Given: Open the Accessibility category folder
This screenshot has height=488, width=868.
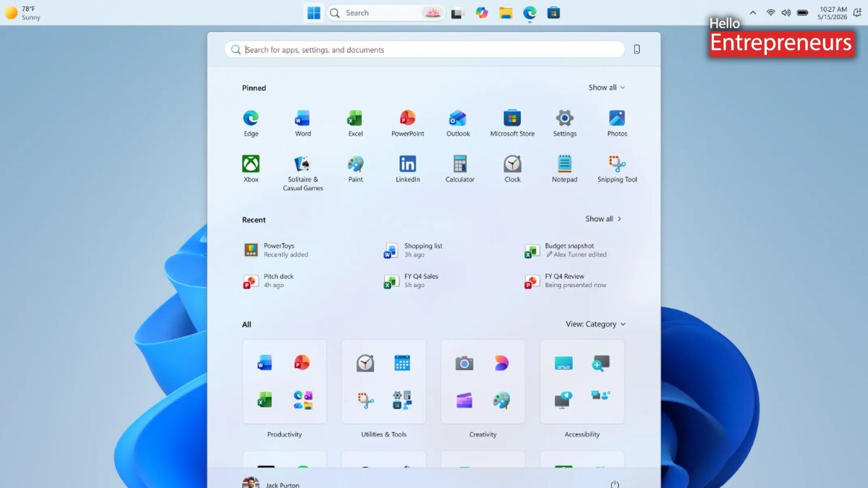Looking at the screenshot, I should (x=582, y=382).
